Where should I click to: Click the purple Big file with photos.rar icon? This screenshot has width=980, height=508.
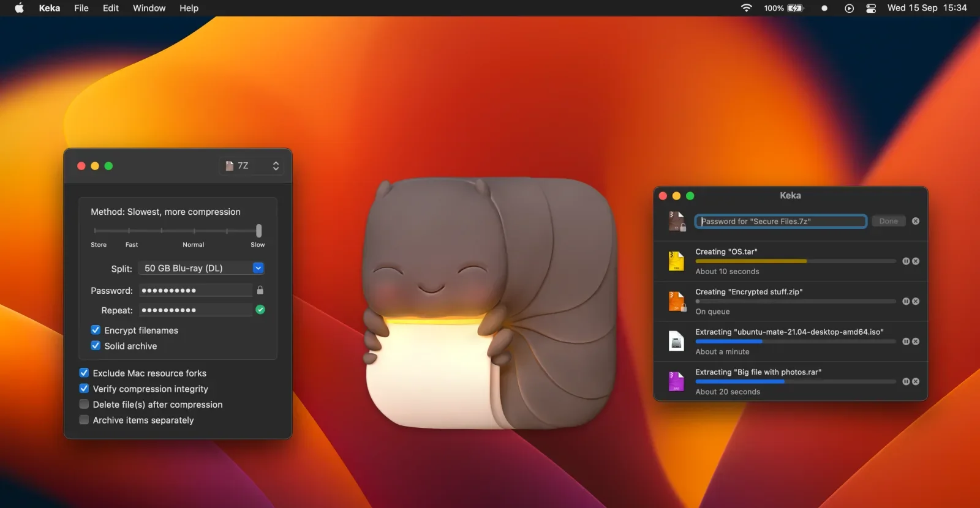pyautogui.click(x=676, y=381)
